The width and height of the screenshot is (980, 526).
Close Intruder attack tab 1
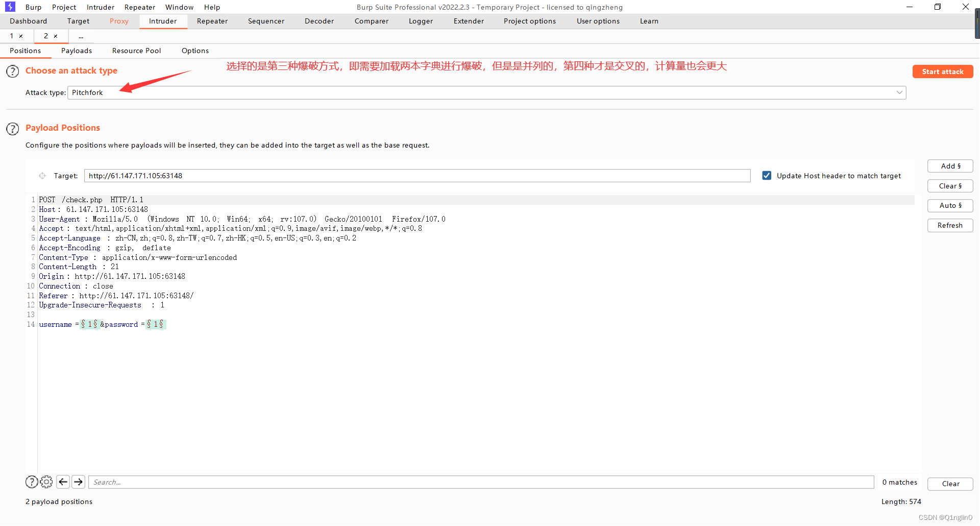(x=21, y=36)
